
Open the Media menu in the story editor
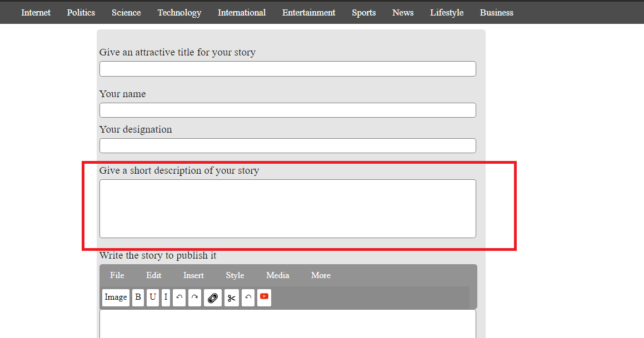click(x=278, y=275)
